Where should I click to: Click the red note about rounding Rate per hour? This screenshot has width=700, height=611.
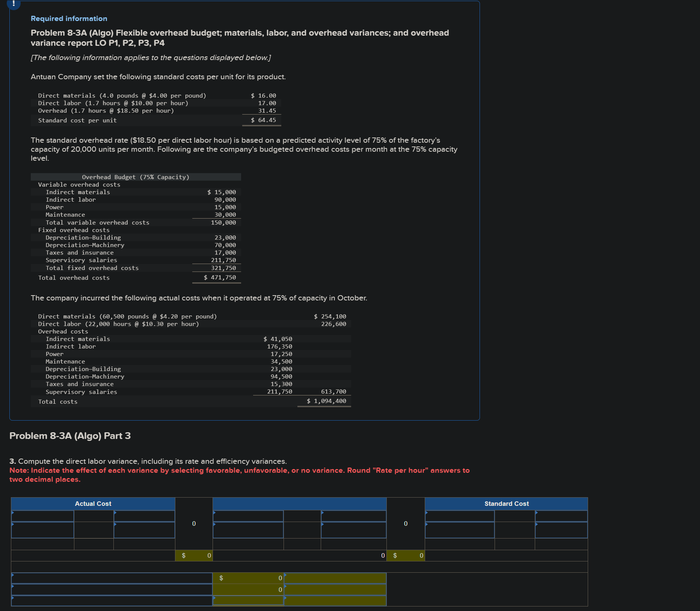tap(240, 475)
